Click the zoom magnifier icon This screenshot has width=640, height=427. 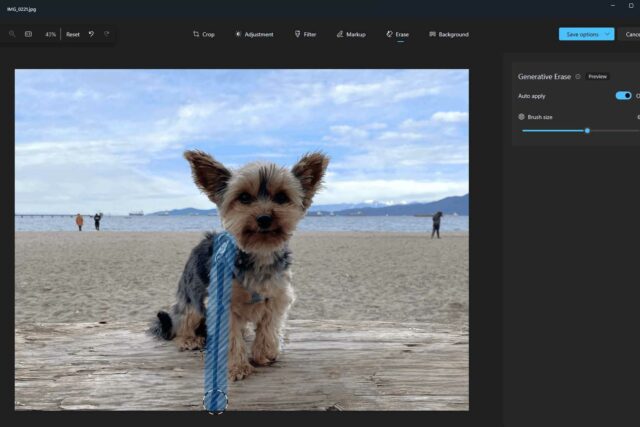pyautogui.click(x=12, y=34)
